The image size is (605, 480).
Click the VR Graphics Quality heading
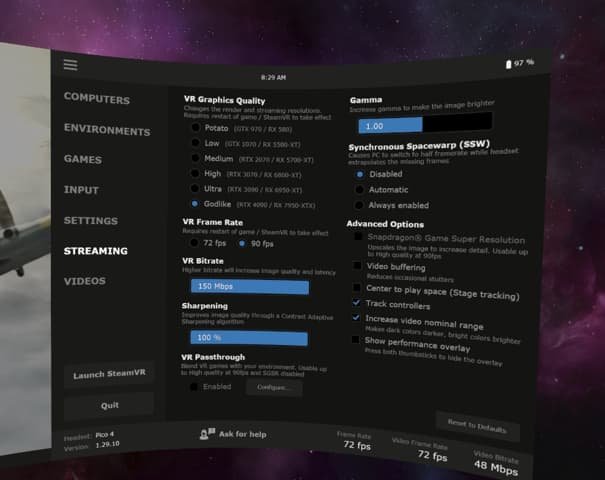[225, 100]
